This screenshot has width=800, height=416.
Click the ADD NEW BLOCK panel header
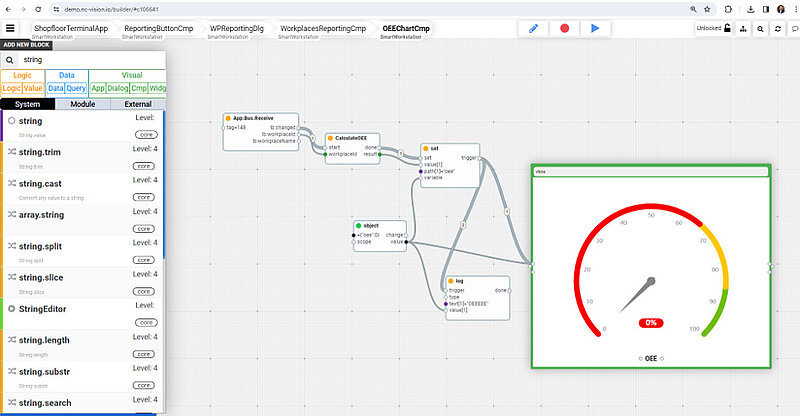pos(27,45)
